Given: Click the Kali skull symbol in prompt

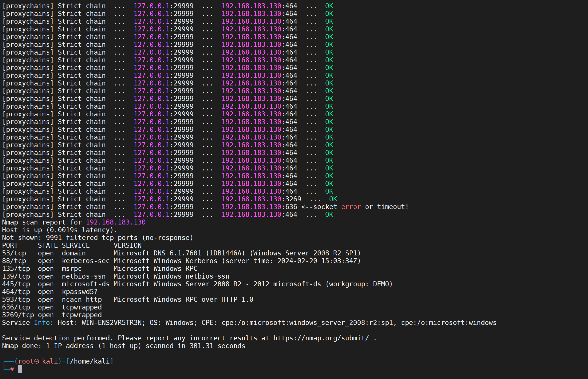Looking at the screenshot, I should [37, 361].
